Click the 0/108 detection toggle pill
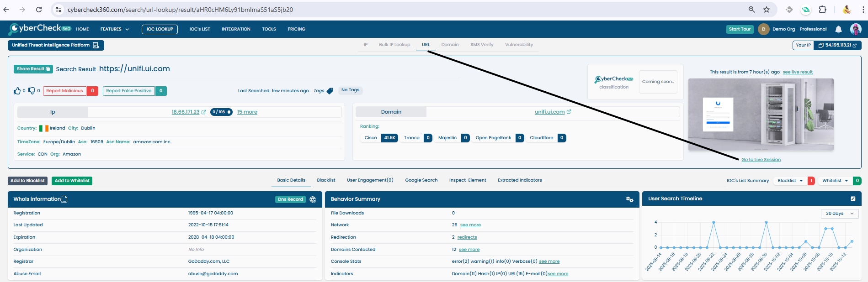868x282 pixels. point(221,112)
